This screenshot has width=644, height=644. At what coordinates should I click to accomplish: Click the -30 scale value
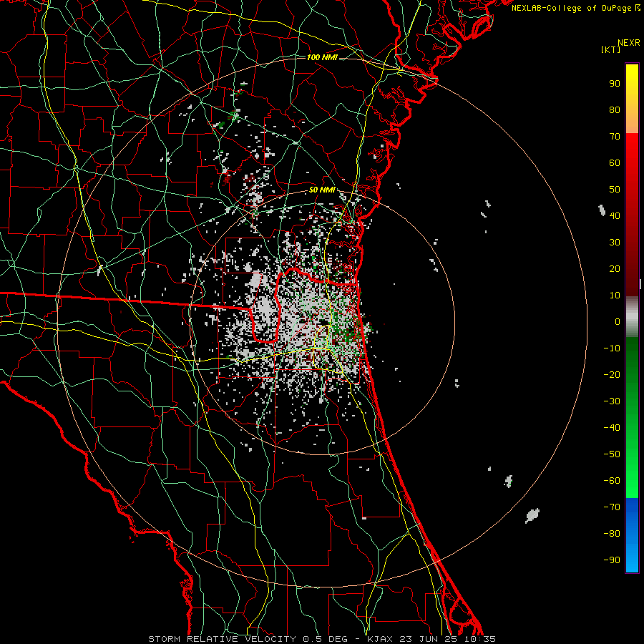click(612, 401)
